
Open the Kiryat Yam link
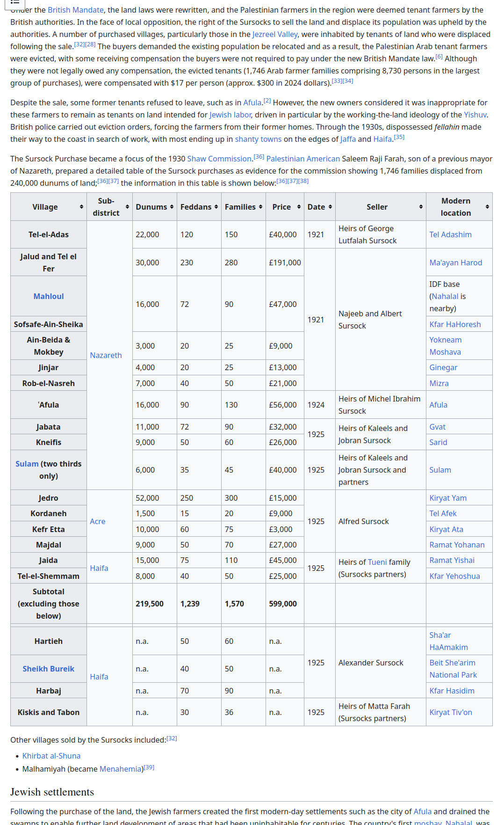[x=448, y=498]
